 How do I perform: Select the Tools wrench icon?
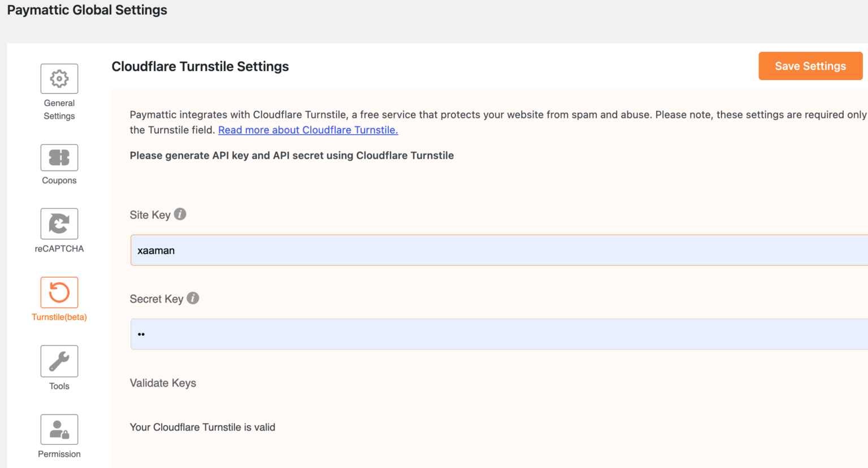click(x=59, y=361)
